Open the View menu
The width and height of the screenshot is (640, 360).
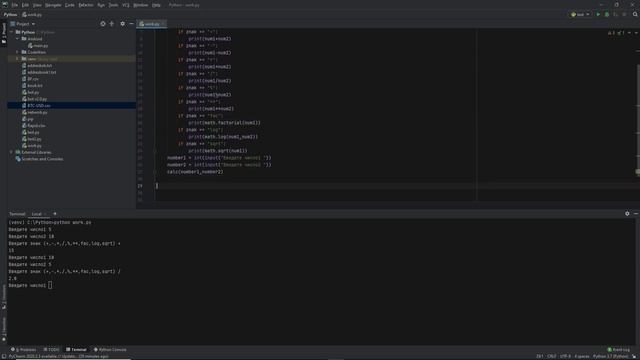(37, 5)
